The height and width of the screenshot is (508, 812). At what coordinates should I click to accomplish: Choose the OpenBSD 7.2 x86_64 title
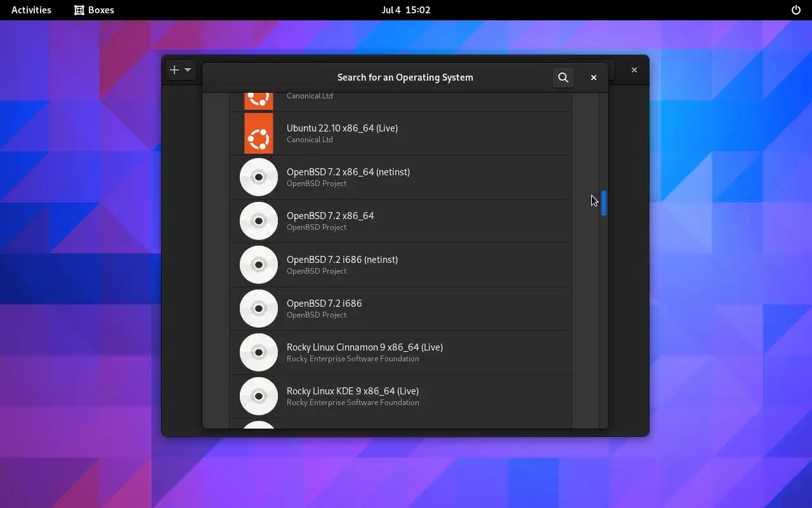click(330, 216)
